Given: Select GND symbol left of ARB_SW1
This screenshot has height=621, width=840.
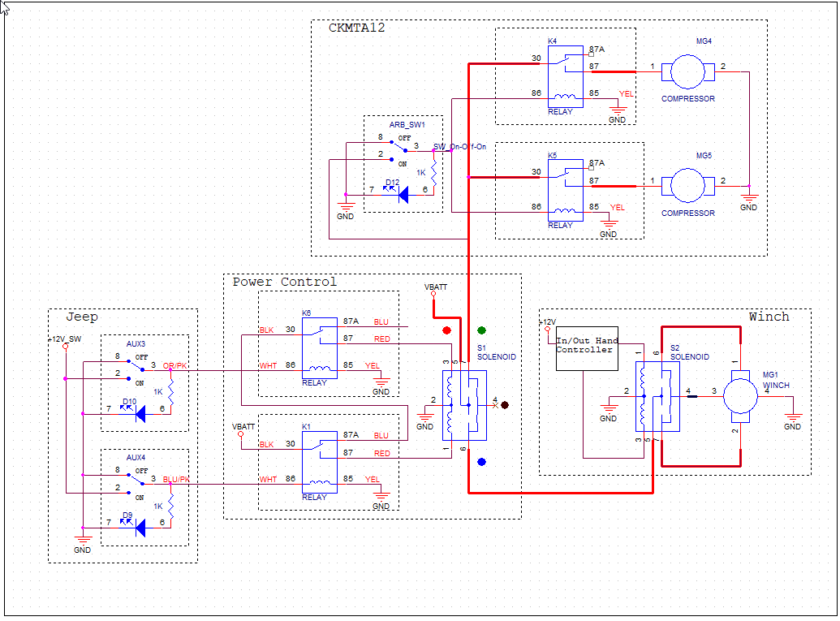Looking at the screenshot, I should (346, 212).
